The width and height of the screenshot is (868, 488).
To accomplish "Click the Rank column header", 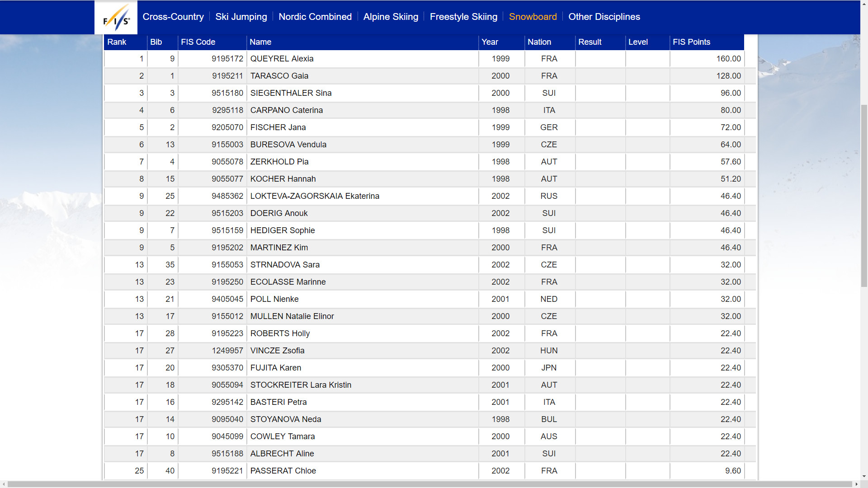I will [117, 42].
